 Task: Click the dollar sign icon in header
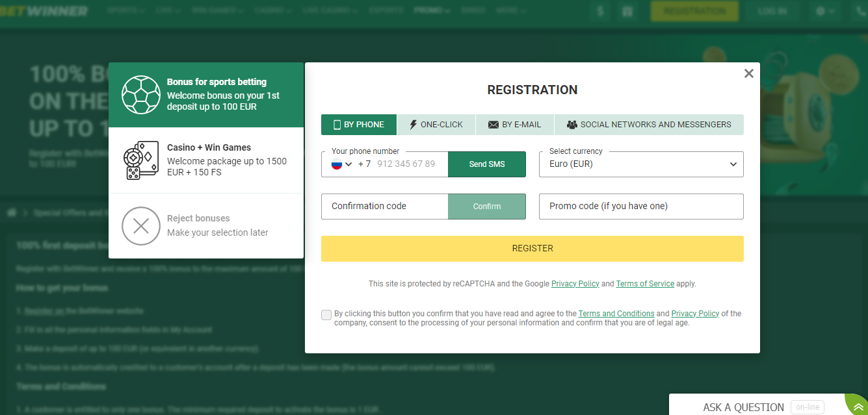point(600,12)
